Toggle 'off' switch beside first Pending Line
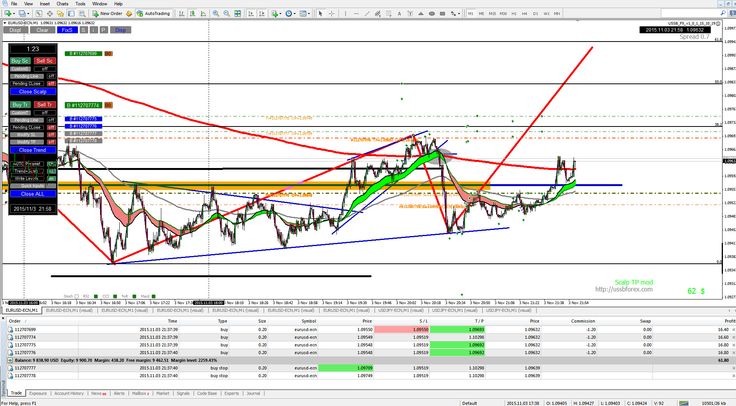Screen dimensions: 736x406 52,76
